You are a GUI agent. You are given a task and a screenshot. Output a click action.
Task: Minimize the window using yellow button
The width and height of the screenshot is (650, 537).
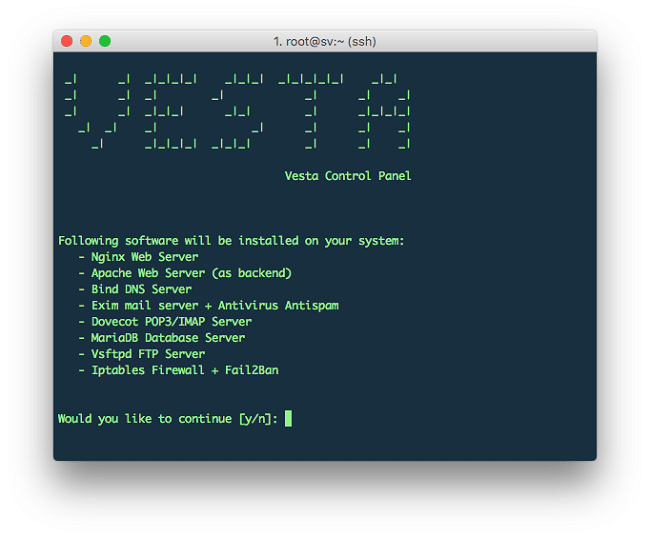point(86,41)
